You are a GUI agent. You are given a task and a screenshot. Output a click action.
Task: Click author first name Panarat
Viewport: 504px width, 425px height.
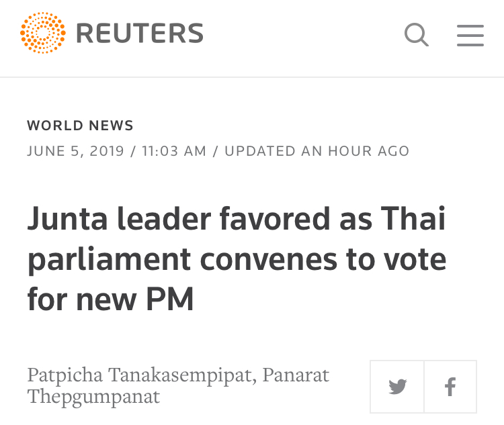pyautogui.click(x=296, y=375)
